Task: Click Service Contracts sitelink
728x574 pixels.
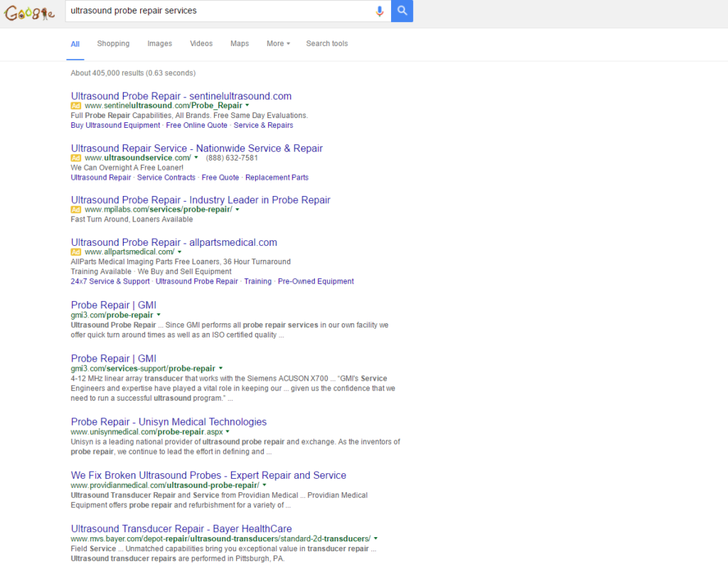Action: 166,178
